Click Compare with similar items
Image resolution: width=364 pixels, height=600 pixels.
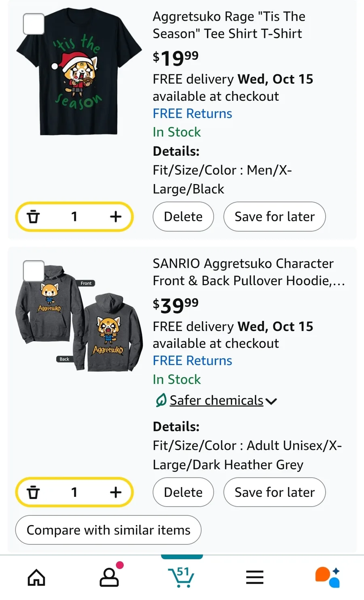108,530
